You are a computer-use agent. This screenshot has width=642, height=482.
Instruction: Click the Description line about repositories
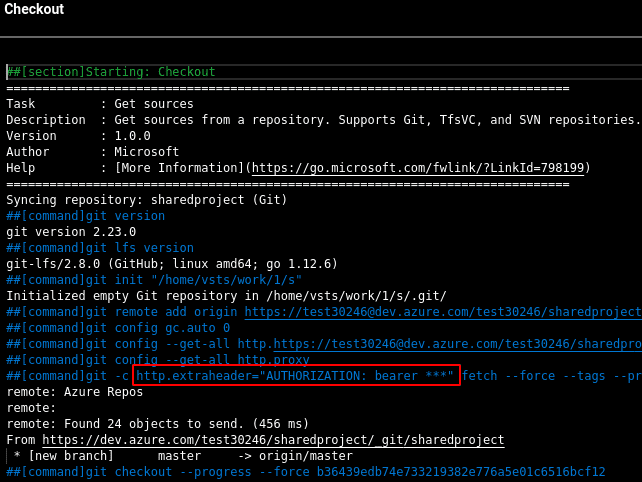coord(323,120)
